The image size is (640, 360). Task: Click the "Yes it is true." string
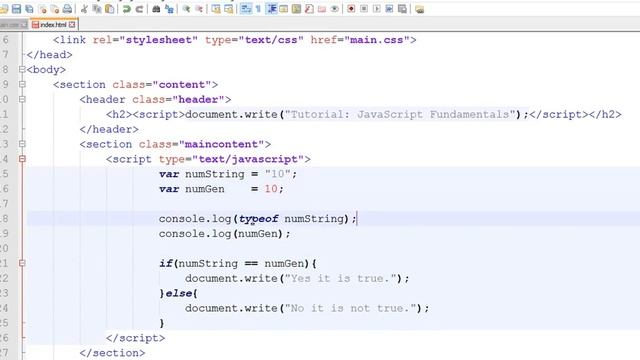coord(341,278)
